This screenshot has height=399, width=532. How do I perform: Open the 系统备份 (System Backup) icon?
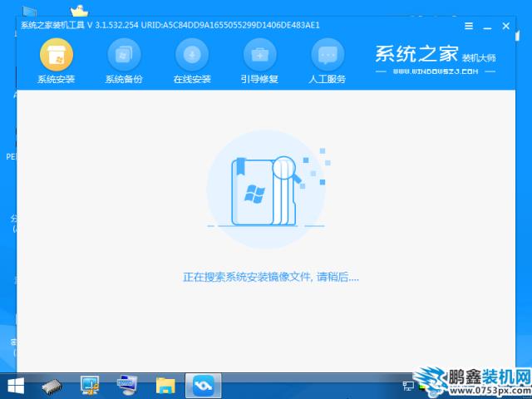124,55
